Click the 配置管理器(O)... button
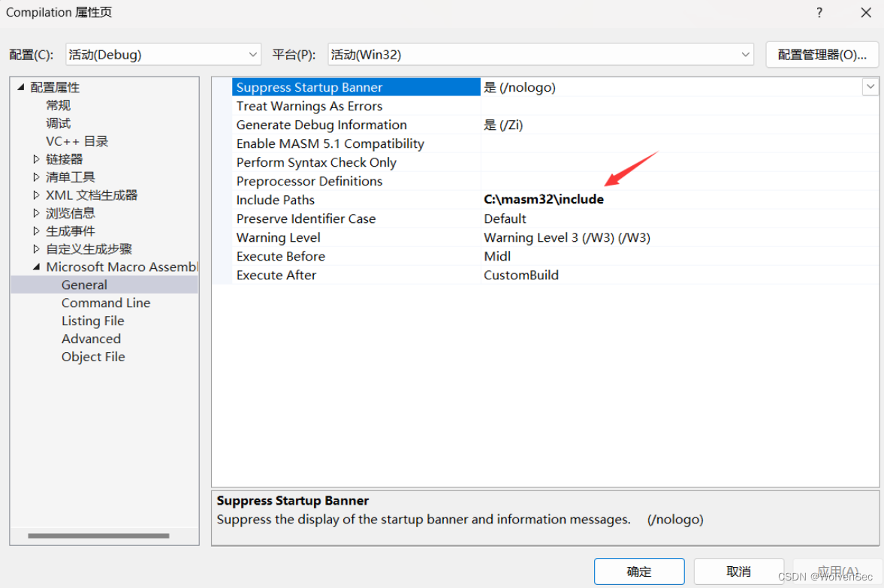The height and width of the screenshot is (588, 884). pyautogui.click(x=822, y=55)
